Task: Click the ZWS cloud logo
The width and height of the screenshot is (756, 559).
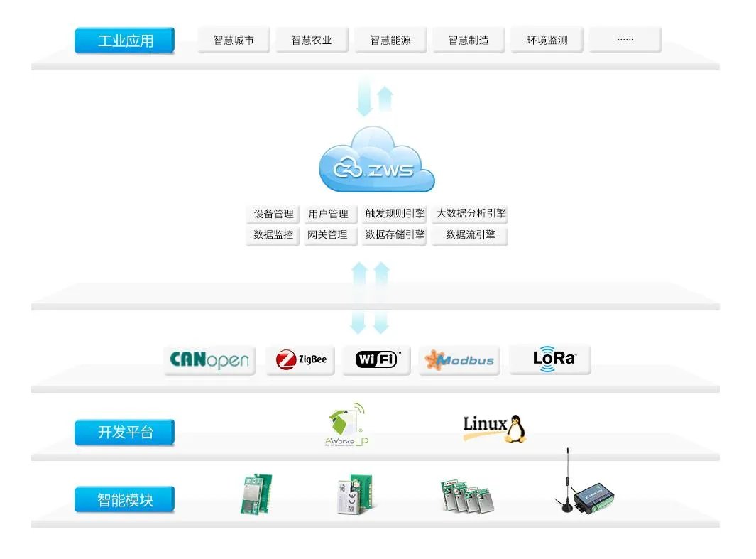Action: 376,162
